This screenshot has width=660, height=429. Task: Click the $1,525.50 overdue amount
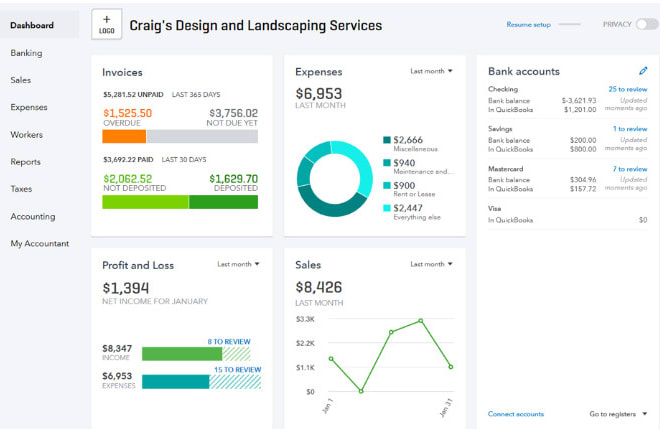click(128, 113)
